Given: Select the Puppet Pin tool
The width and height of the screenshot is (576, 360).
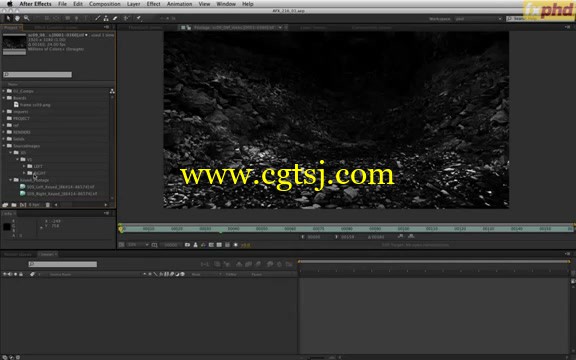Looking at the screenshot, I should pos(139,18).
